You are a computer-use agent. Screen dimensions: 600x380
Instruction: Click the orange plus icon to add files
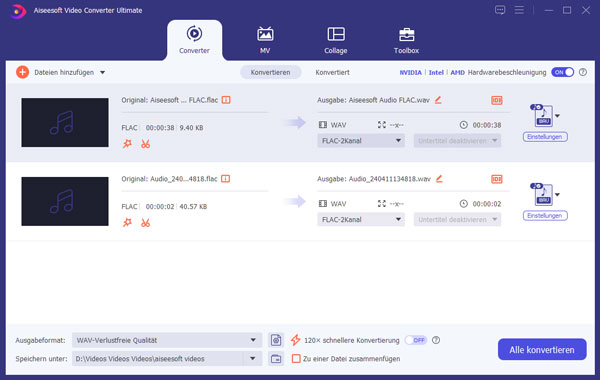pos(23,72)
